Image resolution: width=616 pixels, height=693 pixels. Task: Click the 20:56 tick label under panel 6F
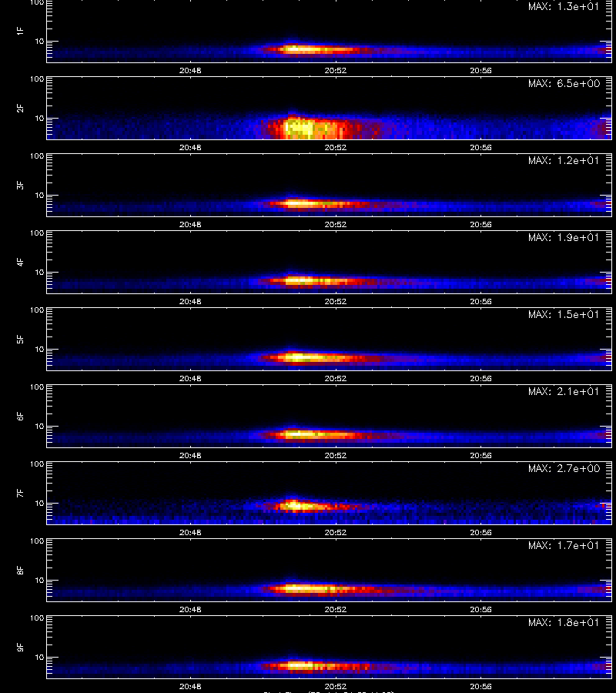tap(480, 455)
